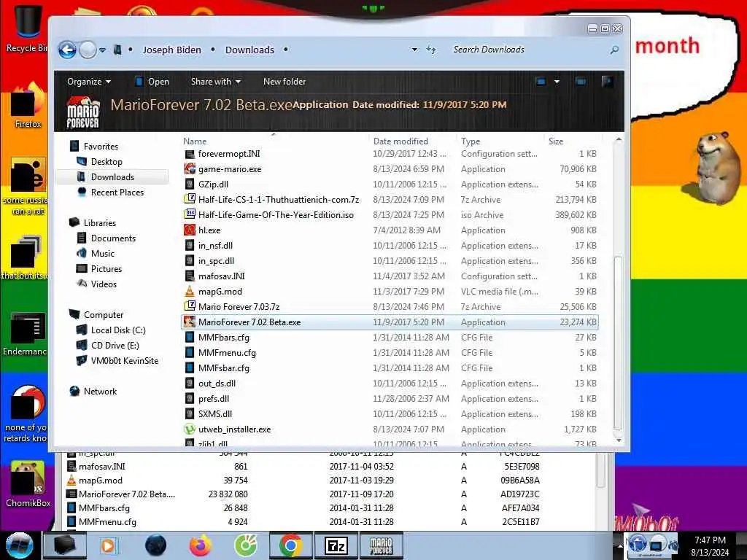The height and width of the screenshot is (560, 747).
Task: Open Recycle Bin on the desktop
Action: pos(26,28)
